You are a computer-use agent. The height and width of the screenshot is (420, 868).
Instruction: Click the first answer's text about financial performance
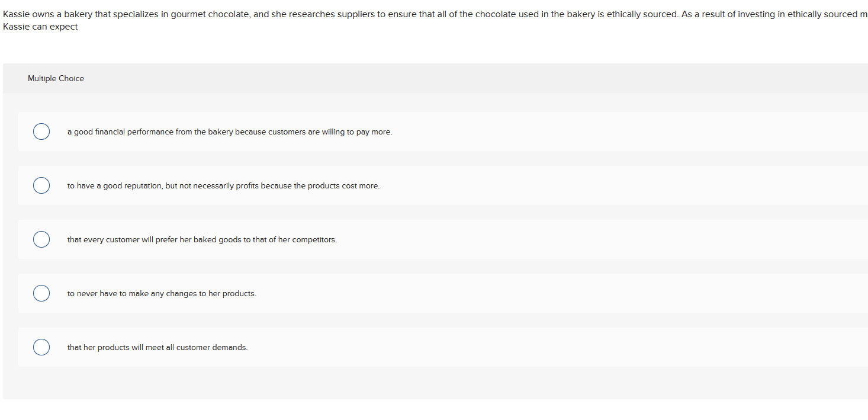click(230, 132)
